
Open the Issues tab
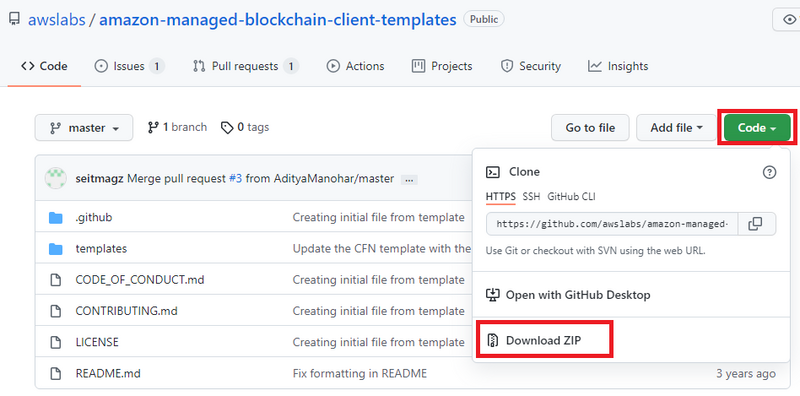point(130,66)
